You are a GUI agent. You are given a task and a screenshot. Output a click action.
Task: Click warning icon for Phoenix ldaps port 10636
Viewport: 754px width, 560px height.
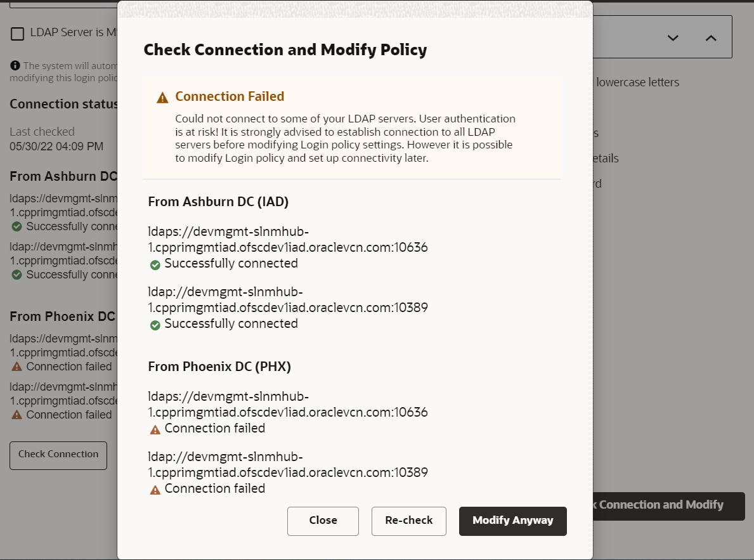click(155, 429)
